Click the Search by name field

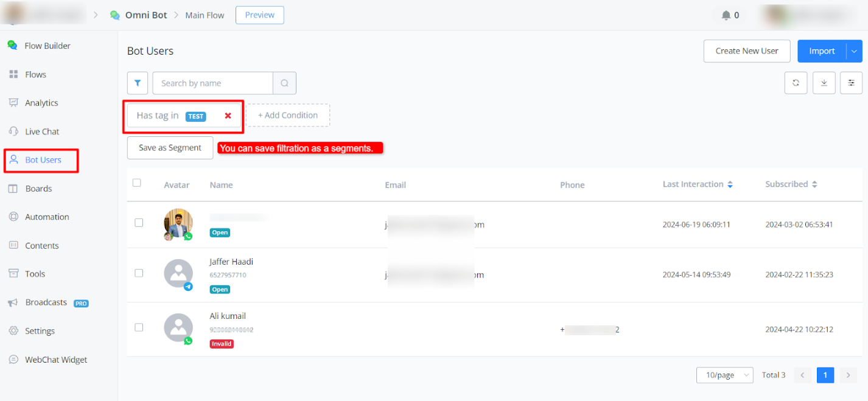pos(212,83)
